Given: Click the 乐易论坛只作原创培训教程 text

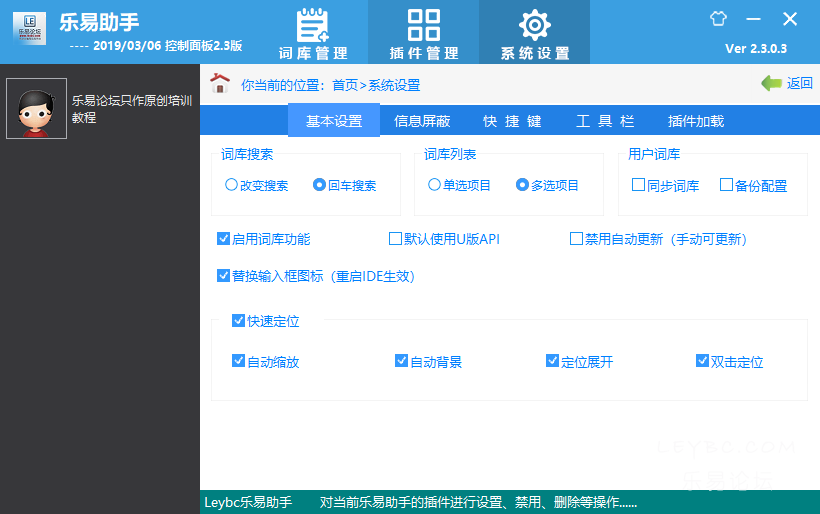Looking at the screenshot, I should coord(132,109).
